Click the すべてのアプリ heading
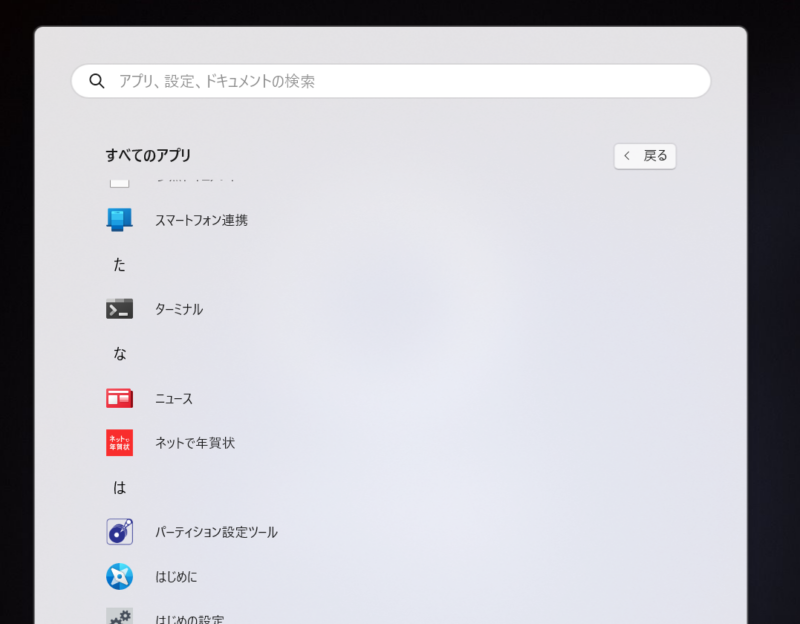Viewport: 800px width, 624px height. click(148, 155)
